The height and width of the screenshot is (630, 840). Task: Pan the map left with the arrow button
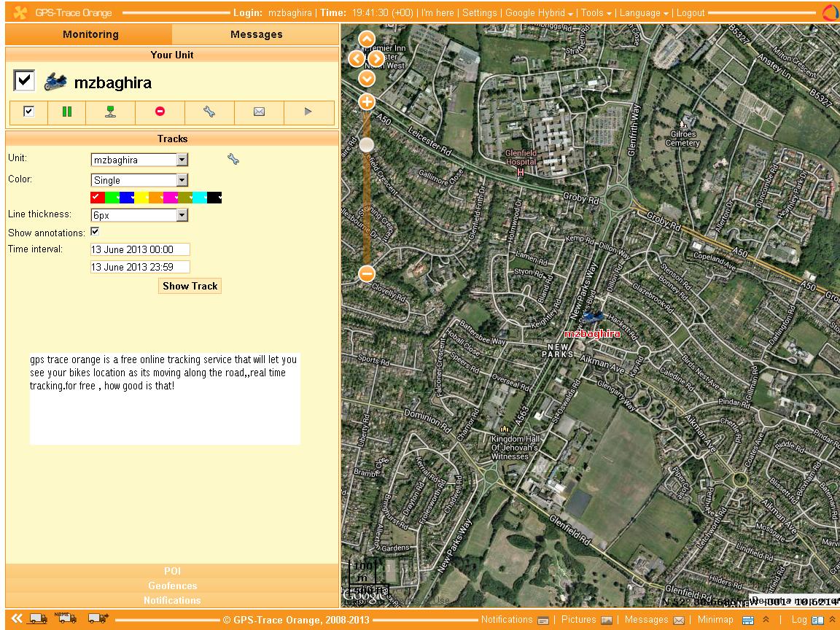(357, 58)
